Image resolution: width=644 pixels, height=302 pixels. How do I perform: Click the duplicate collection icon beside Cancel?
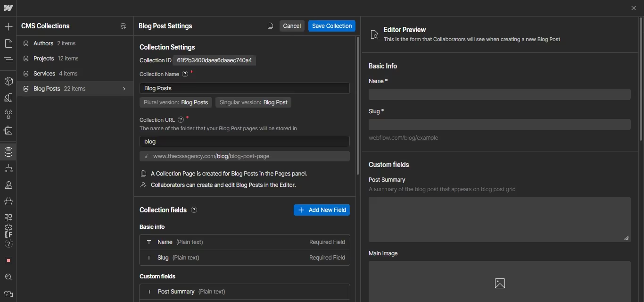pos(270,26)
